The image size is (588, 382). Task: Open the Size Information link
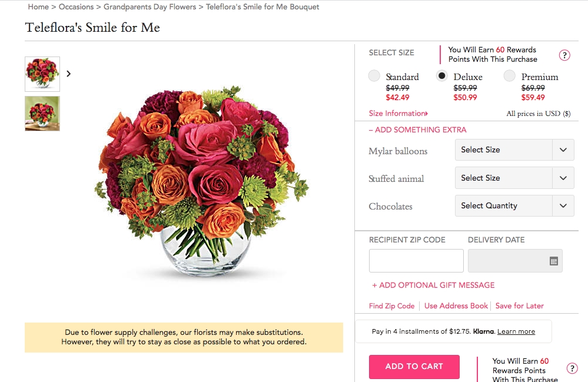click(398, 113)
